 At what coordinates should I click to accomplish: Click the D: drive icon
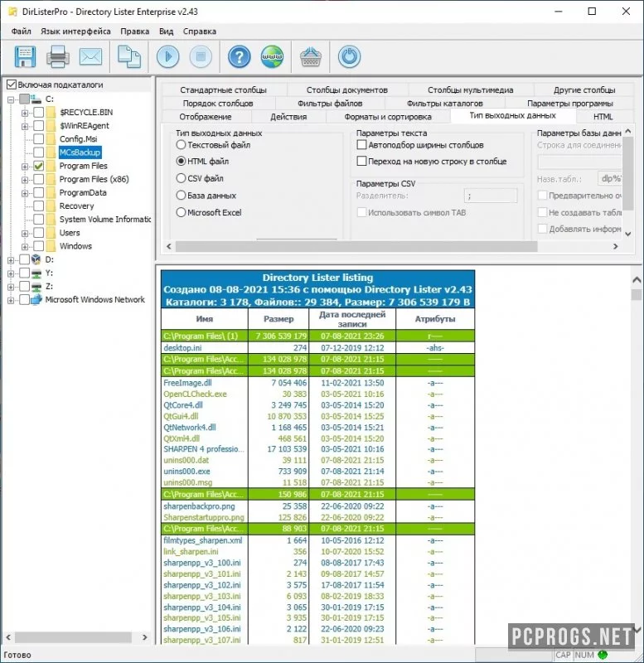(36, 259)
